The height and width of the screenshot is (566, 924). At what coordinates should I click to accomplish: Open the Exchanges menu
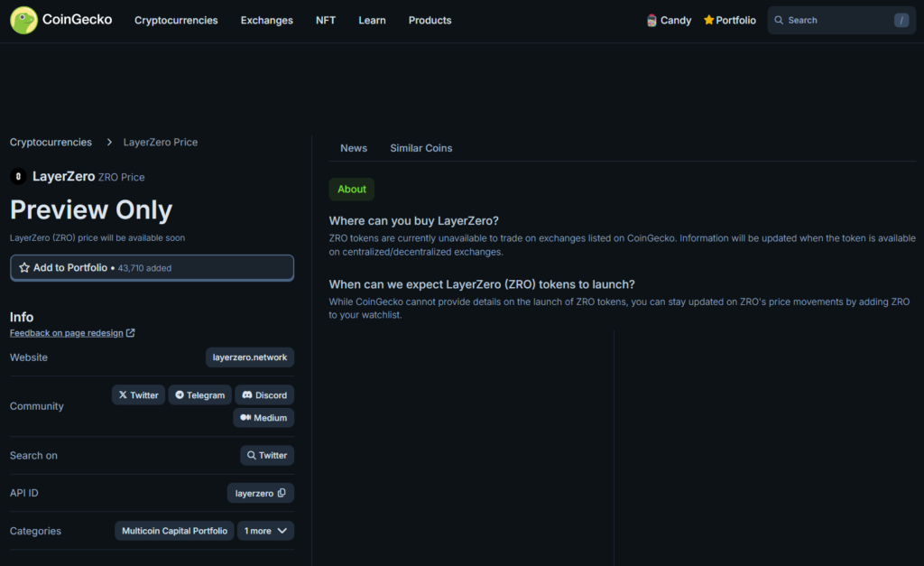point(266,20)
